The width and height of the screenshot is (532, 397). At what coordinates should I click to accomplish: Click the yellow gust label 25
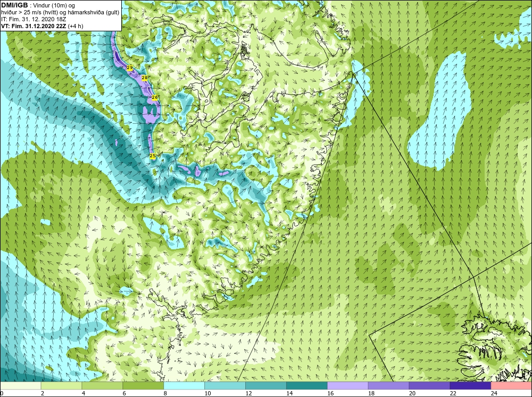(x=153, y=156)
